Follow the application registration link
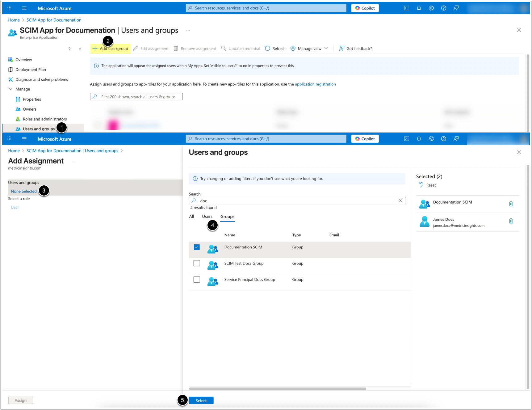This screenshot has width=532, height=410. pyautogui.click(x=315, y=84)
